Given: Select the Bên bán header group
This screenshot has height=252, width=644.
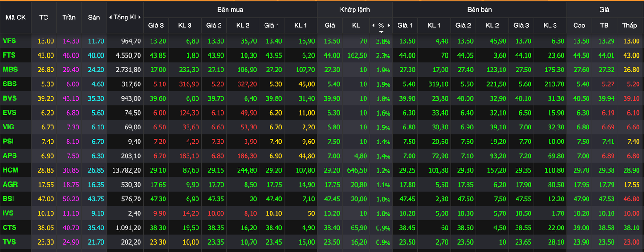Looking at the screenshot, I should pyautogui.click(x=479, y=9).
